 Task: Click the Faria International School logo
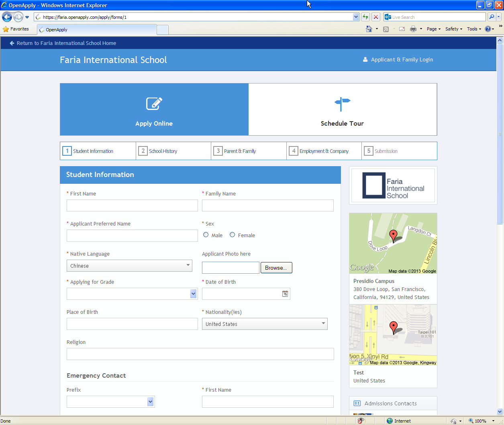click(x=393, y=185)
